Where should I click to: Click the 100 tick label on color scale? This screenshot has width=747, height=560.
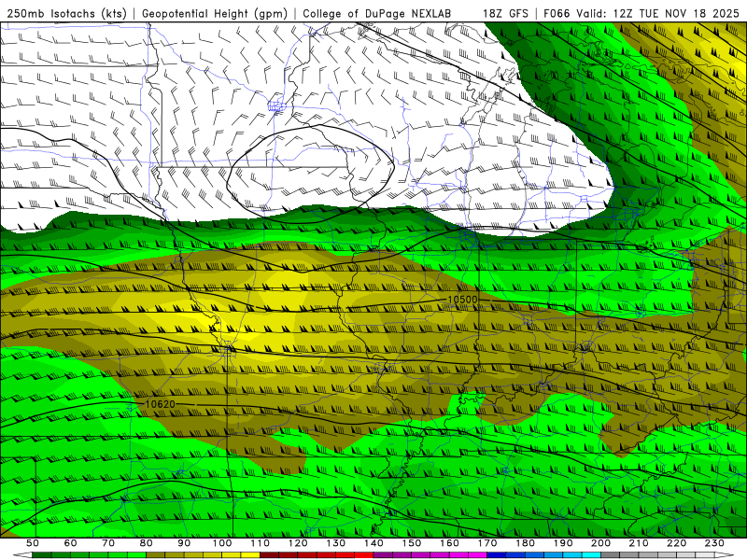tap(222, 543)
